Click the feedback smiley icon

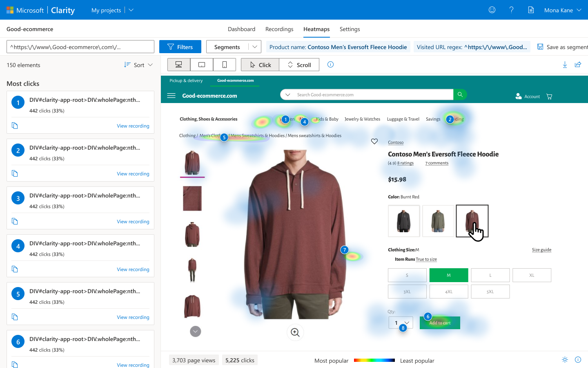tap(492, 10)
